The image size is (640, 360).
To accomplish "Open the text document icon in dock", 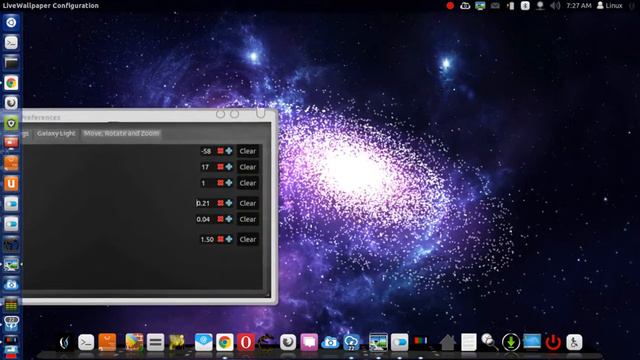I will pyautogui.click(x=469, y=342).
